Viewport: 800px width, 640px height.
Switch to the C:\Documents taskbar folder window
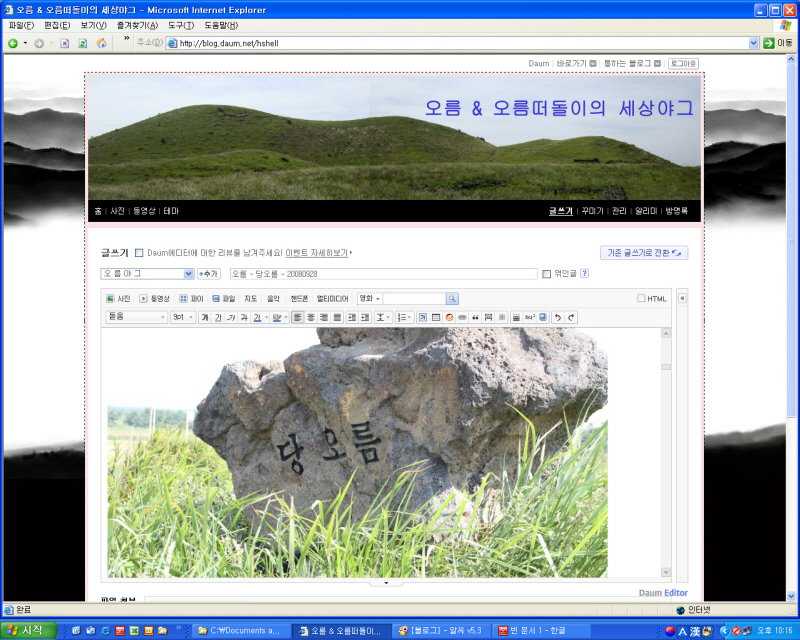[x=243, y=631]
